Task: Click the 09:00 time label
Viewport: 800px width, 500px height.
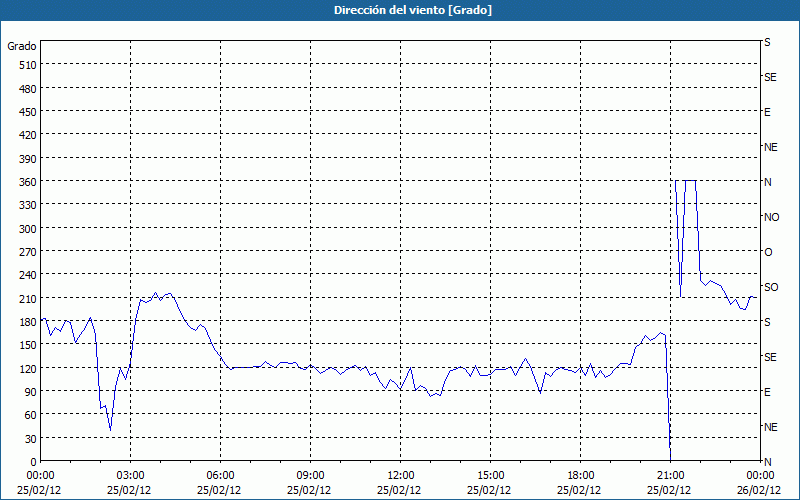Action: point(310,476)
